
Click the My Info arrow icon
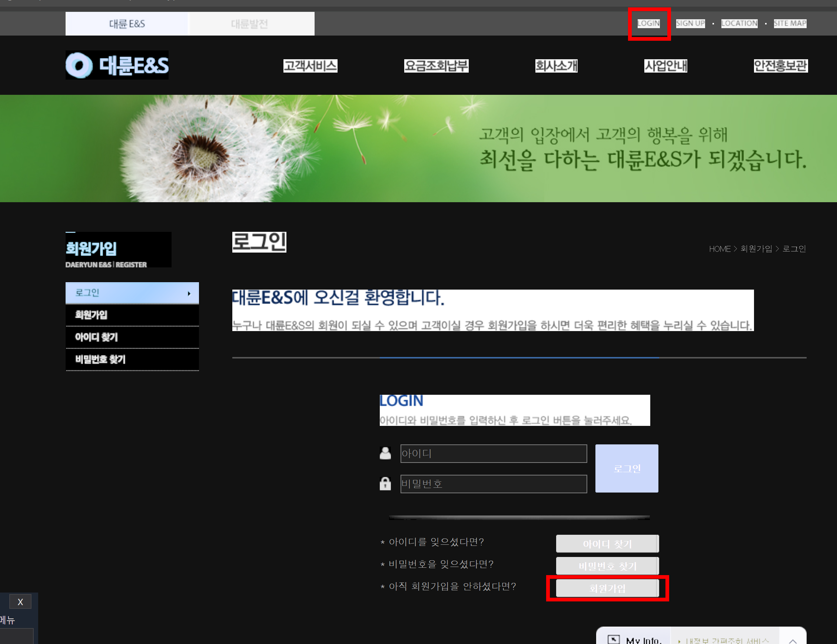click(x=613, y=639)
